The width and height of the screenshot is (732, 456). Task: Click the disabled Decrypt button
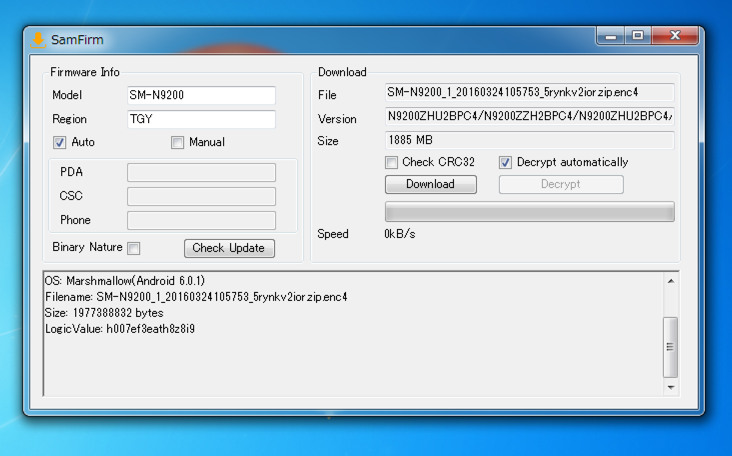point(561,184)
